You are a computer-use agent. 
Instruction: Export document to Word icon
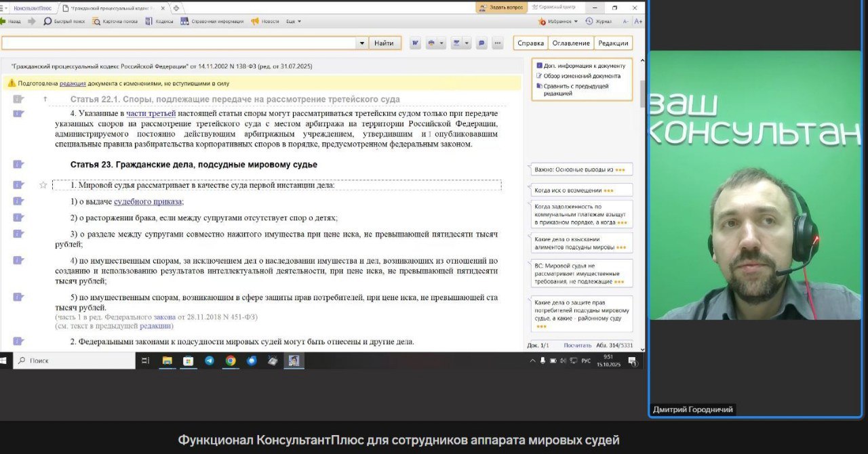pos(415,43)
